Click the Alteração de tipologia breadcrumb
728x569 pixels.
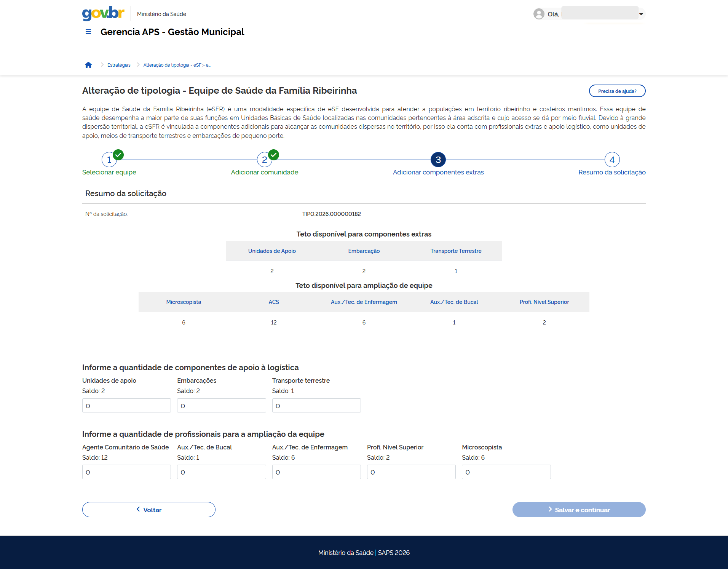tap(177, 65)
